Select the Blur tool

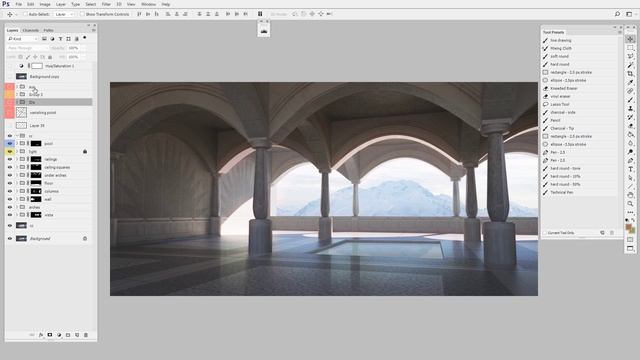click(x=630, y=143)
